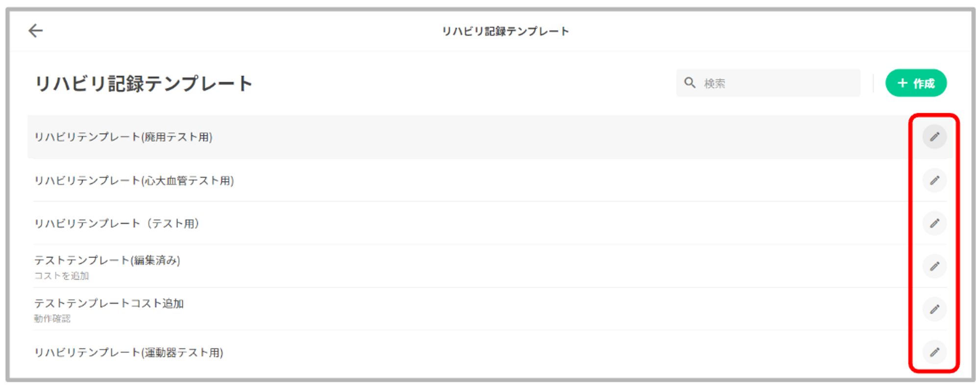Click the back arrow icon
The height and width of the screenshot is (387, 980).
point(35,31)
